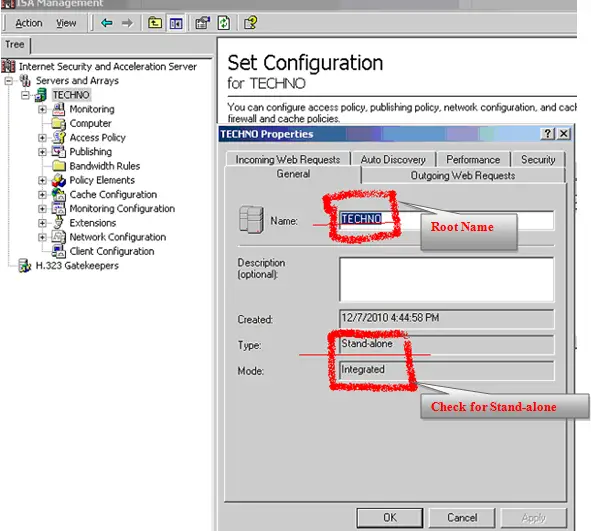Toggle the Show/Hide console tree icon
This screenshot has width=591, height=531.
pyautogui.click(x=176, y=23)
